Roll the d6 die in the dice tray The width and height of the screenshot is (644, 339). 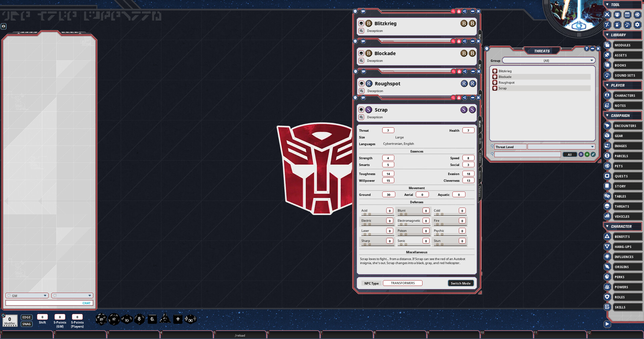coord(152,319)
